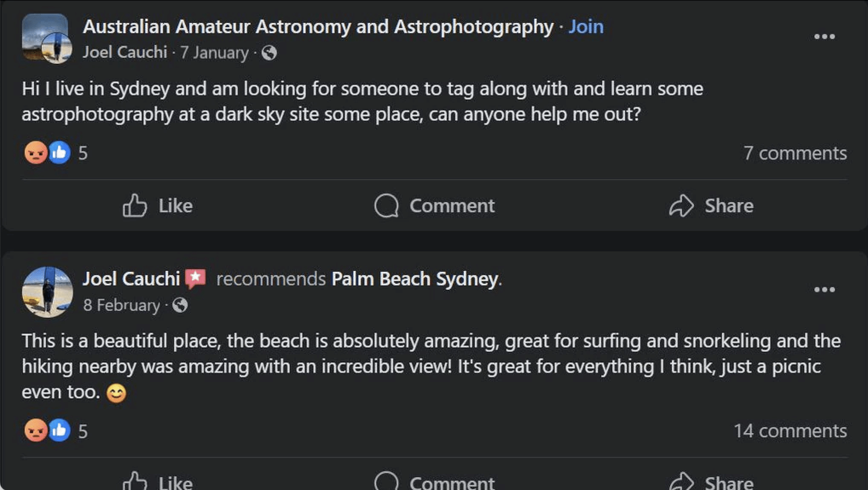
Task: Share the astrophotography post
Action: point(711,206)
